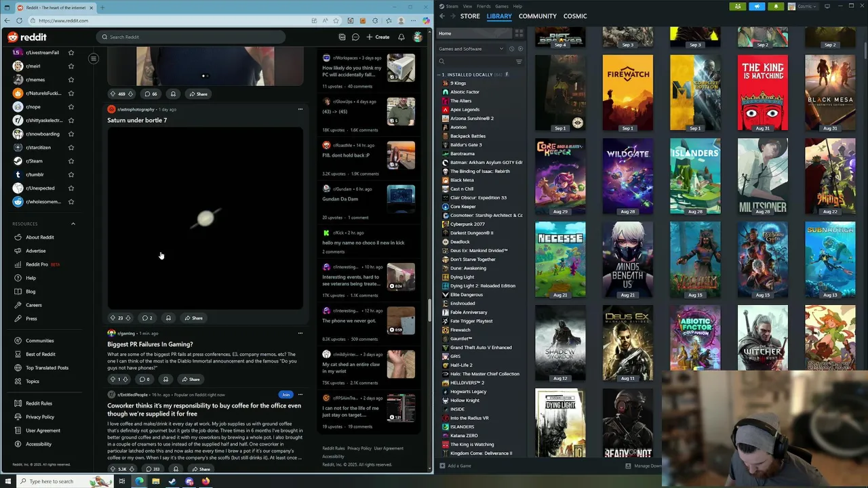Open overflow menu on r/gaming post
The width and height of the screenshot is (868, 488).
(300, 333)
